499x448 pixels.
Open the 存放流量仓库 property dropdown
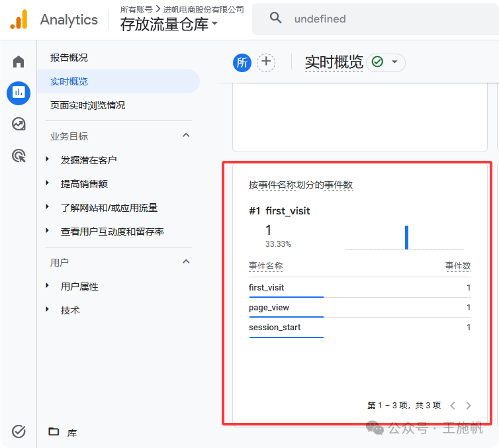169,24
